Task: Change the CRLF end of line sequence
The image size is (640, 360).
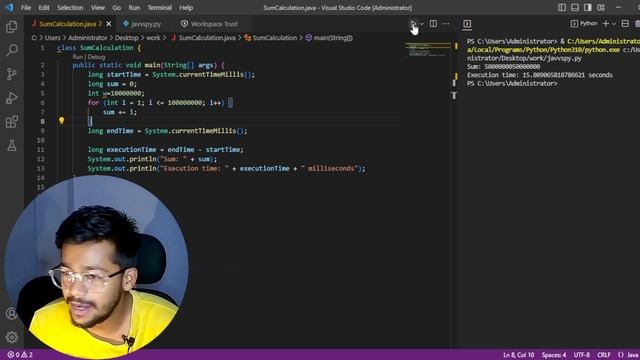Action: click(x=604, y=355)
